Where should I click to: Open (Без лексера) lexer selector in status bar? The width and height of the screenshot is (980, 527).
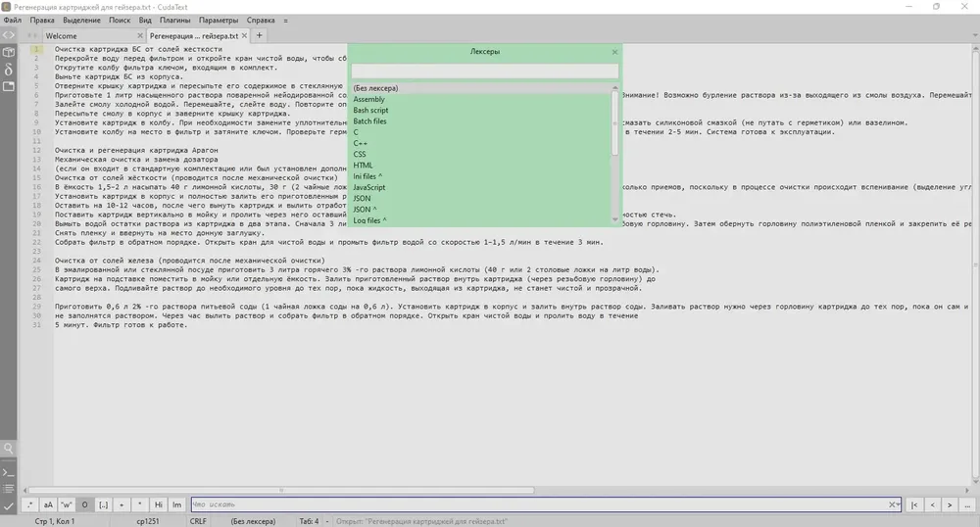[x=253, y=521]
